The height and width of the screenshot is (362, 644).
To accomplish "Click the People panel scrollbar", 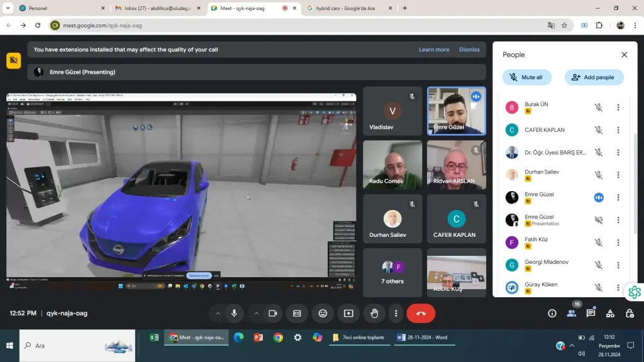I will point(636,157).
